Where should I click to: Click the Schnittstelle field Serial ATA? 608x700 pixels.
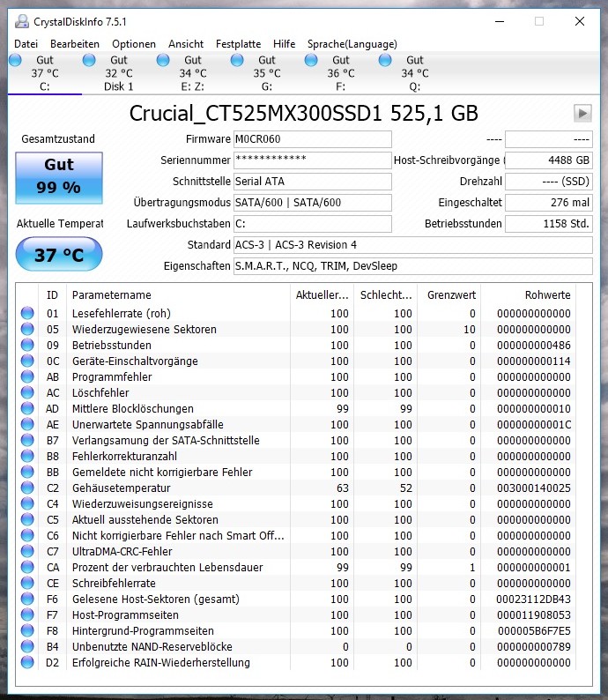point(313,182)
